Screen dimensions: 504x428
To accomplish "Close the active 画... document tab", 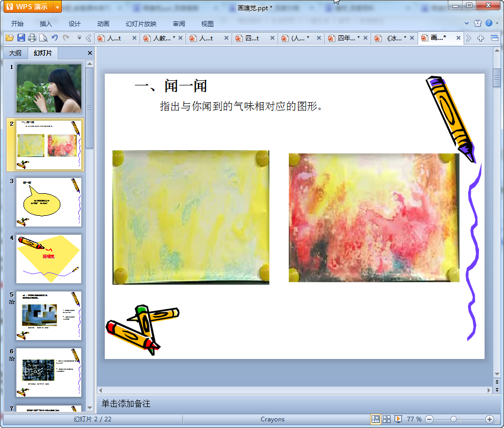I will click(459, 38).
